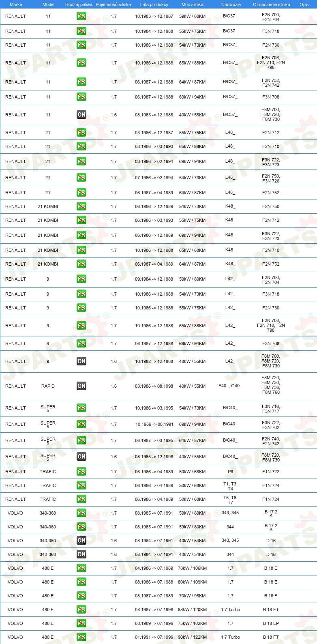317x644 pixels.
Task: Select the 78kW / 106KM power cell
Action: (193, 568)
